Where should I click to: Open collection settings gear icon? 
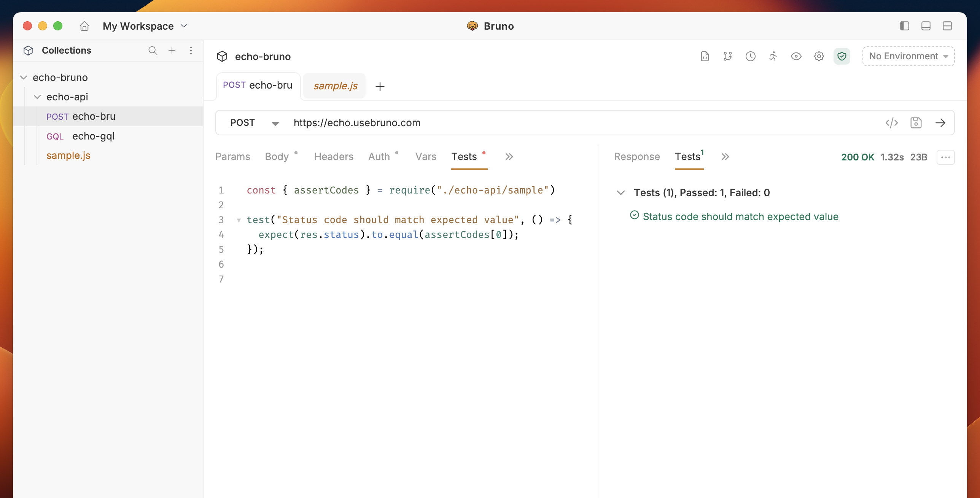point(819,56)
